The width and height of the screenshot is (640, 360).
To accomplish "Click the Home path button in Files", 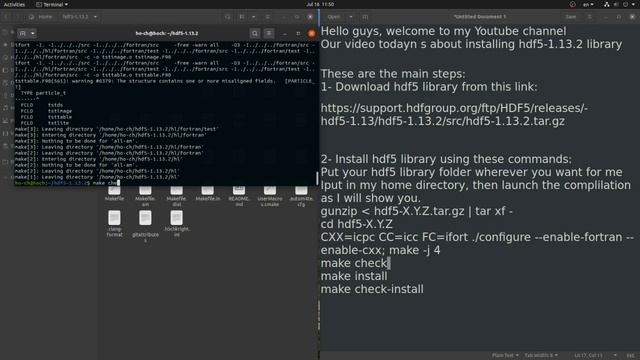I will point(41,17).
